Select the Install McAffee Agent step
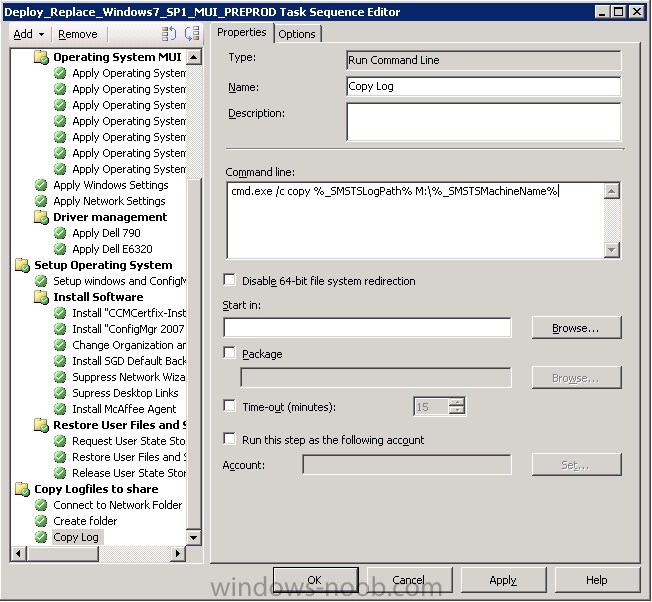 [x=124, y=409]
